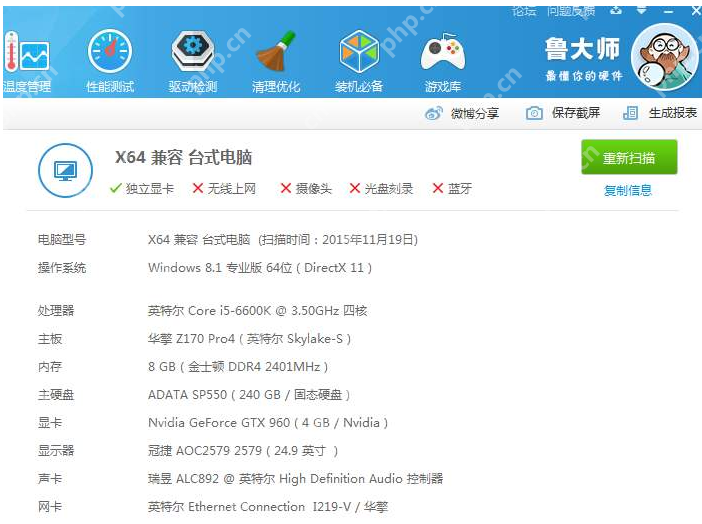
Task: Share via 微博分享 text link
Action: tap(475, 113)
